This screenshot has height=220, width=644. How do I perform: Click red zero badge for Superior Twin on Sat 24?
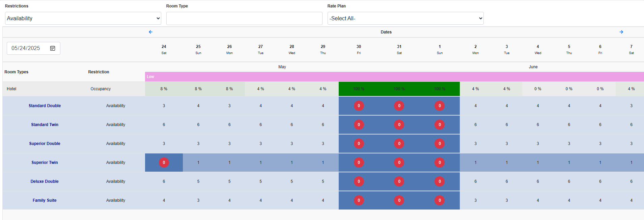164,163
